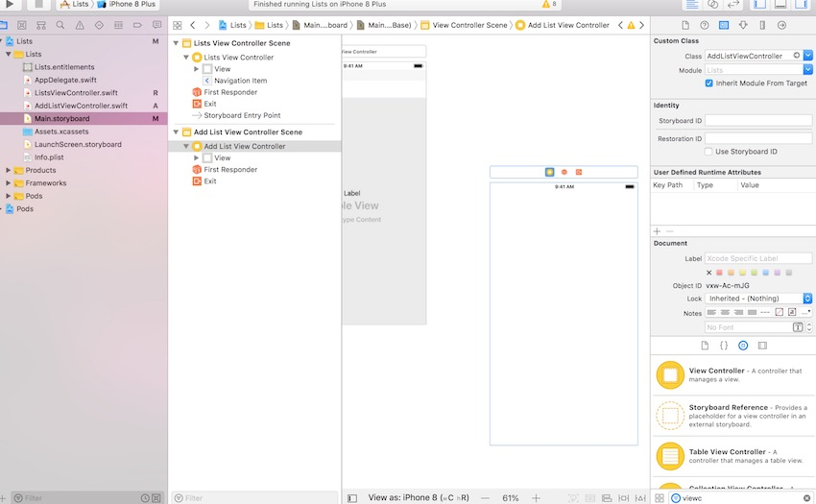This screenshot has width=816, height=504.
Task: Go forward in editor history
Action: click(x=207, y=25)
